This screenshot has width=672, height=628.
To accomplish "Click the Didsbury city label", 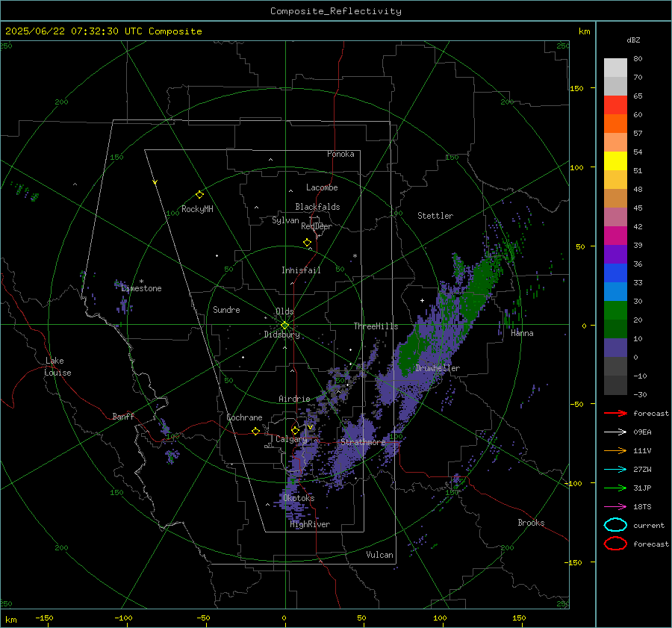I will click(x=281, y=335).
